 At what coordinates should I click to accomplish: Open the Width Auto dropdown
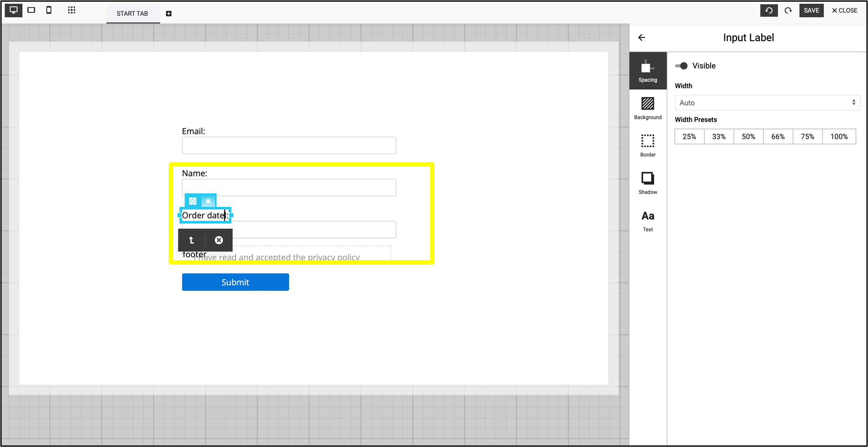click(x=767, y=103)
